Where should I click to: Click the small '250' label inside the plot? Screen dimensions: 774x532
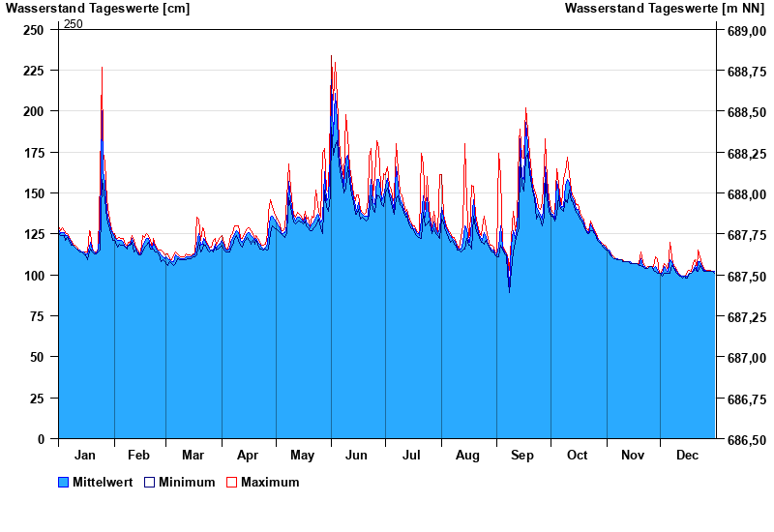74,24
